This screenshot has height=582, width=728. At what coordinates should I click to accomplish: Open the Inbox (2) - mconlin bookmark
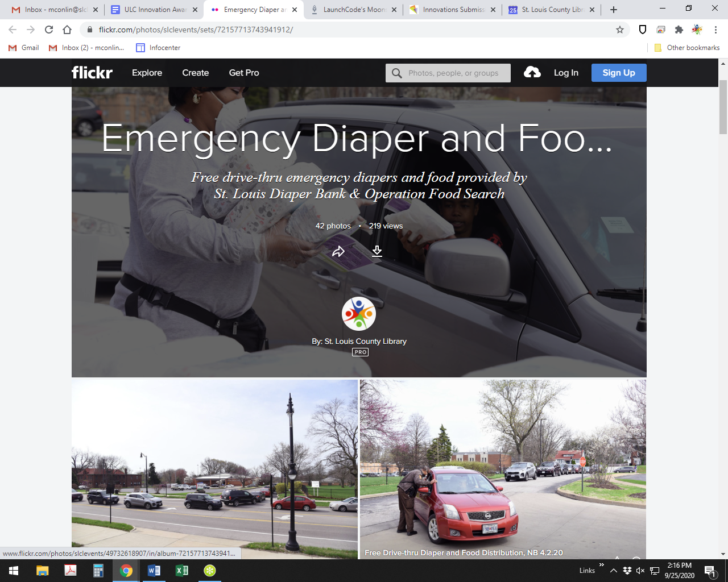(x=86, y=48)
